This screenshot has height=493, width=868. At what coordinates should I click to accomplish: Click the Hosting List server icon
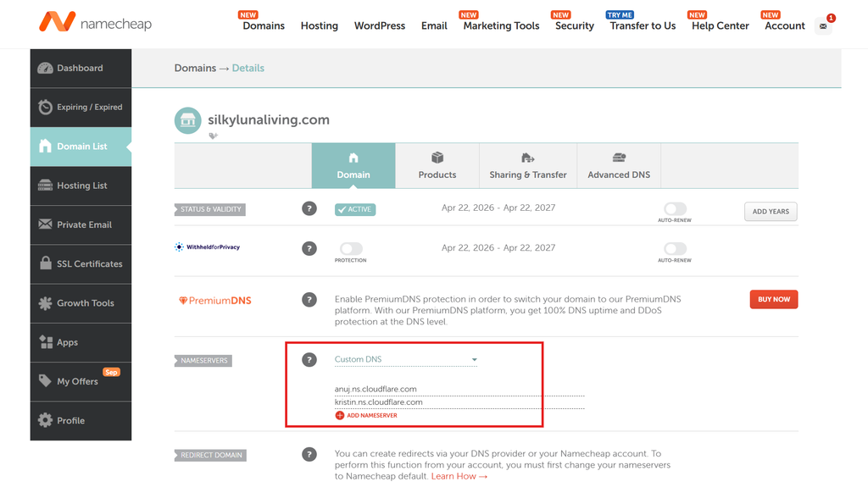tap(45, 186)
